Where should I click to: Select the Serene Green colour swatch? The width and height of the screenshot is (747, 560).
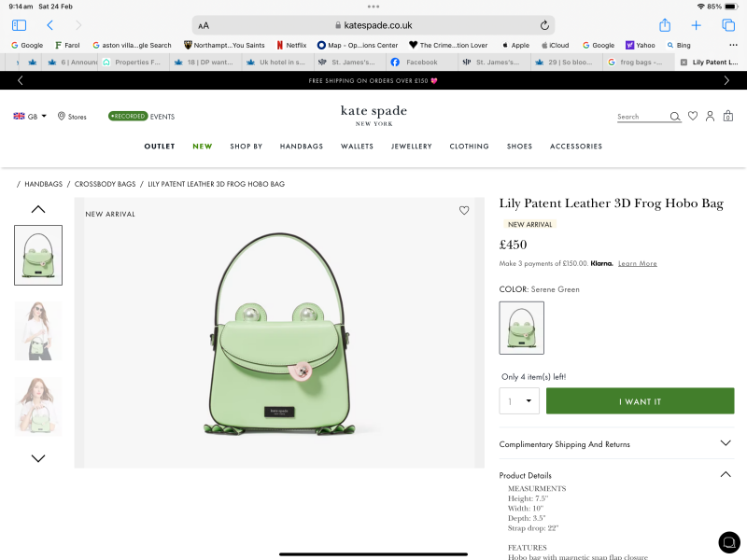522,328
